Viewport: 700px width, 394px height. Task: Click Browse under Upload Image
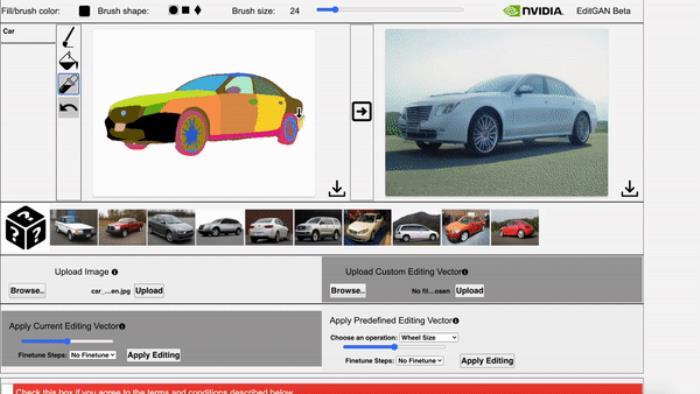tap(27, 290)
